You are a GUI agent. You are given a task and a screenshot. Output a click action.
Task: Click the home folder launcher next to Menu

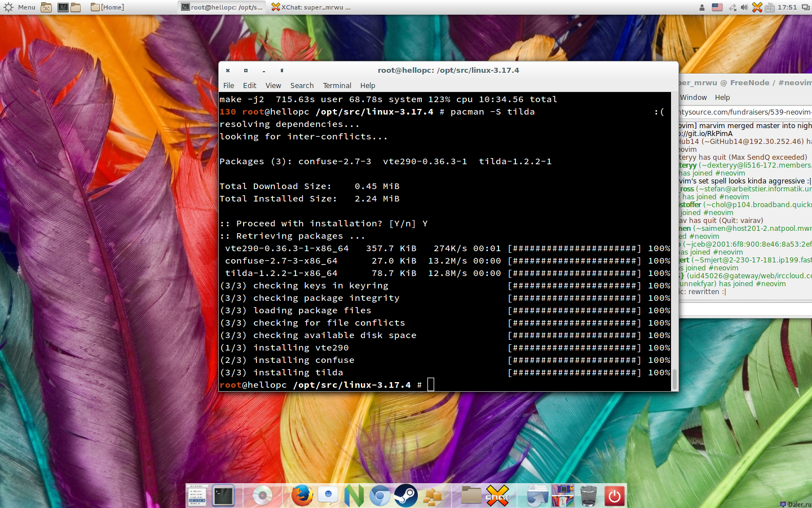coord(46,7)
